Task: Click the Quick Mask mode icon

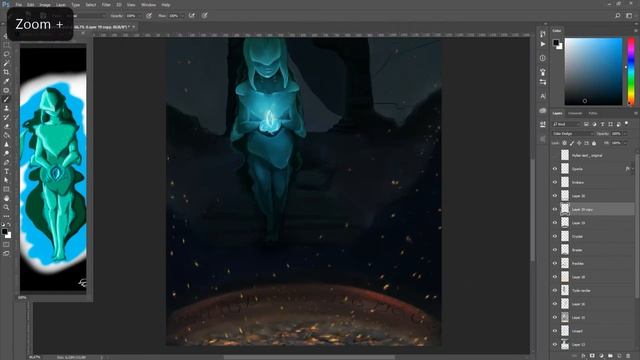Action: pos(6,244)
